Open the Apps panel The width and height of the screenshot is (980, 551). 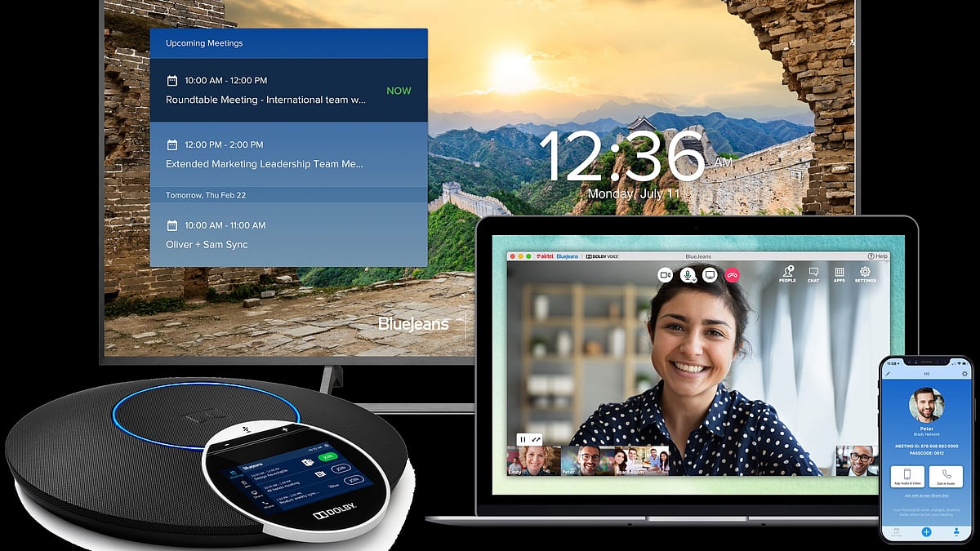tap(839, 274)
